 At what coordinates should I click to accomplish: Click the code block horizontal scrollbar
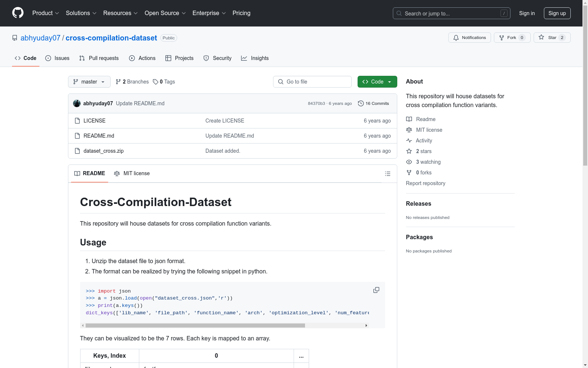[195, 325]
